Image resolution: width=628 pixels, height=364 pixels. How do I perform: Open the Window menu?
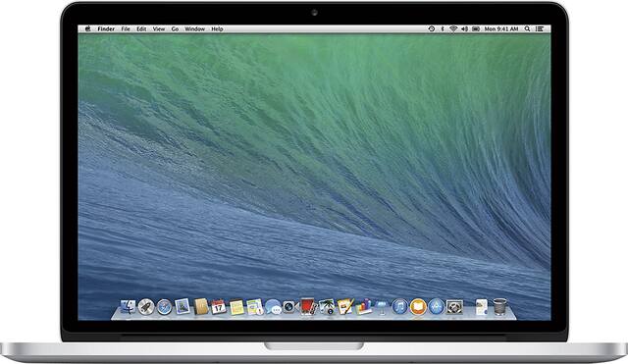tap(194, 28)
